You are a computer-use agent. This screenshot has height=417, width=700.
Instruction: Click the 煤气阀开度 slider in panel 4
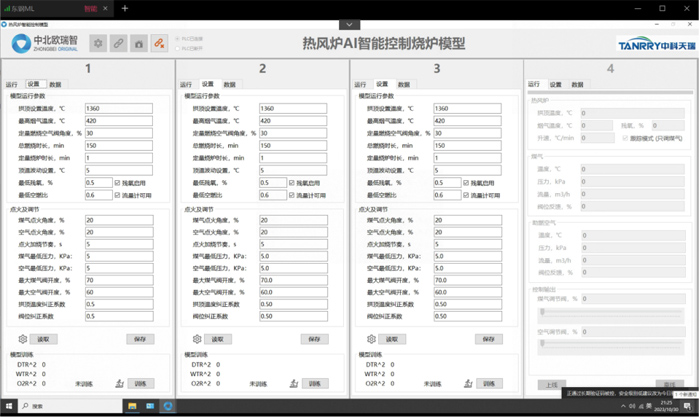(x=608, y=312)
